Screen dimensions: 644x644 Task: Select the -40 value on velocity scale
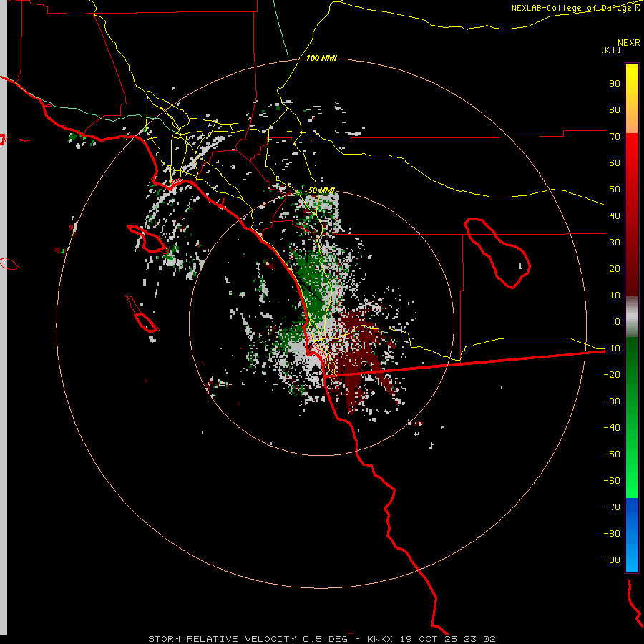(x=612, y=428)
